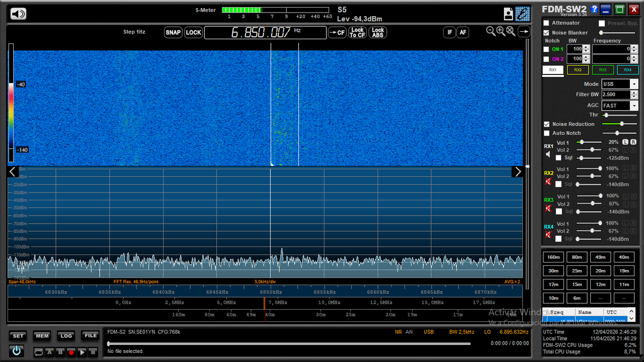This screenshot has height=362, width=644.
Task: Click the SNAP button
Action: [173, 33]
